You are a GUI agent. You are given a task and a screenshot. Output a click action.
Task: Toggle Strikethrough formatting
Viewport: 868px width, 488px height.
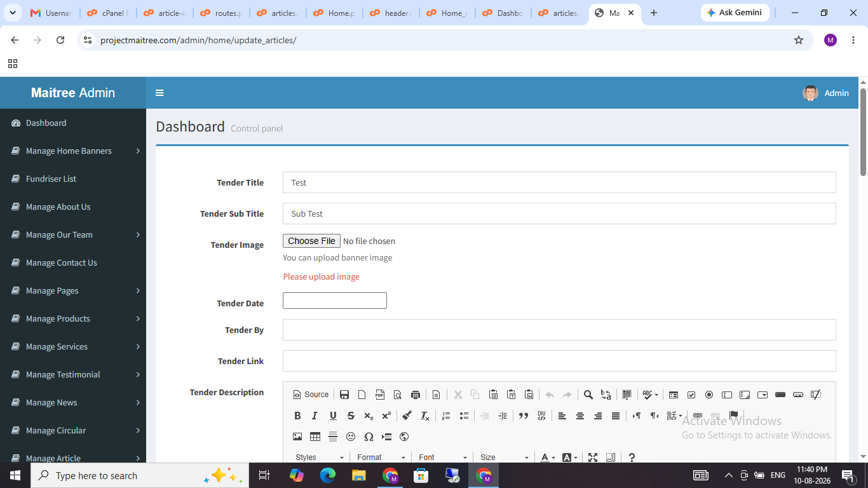tap(351, 416)
